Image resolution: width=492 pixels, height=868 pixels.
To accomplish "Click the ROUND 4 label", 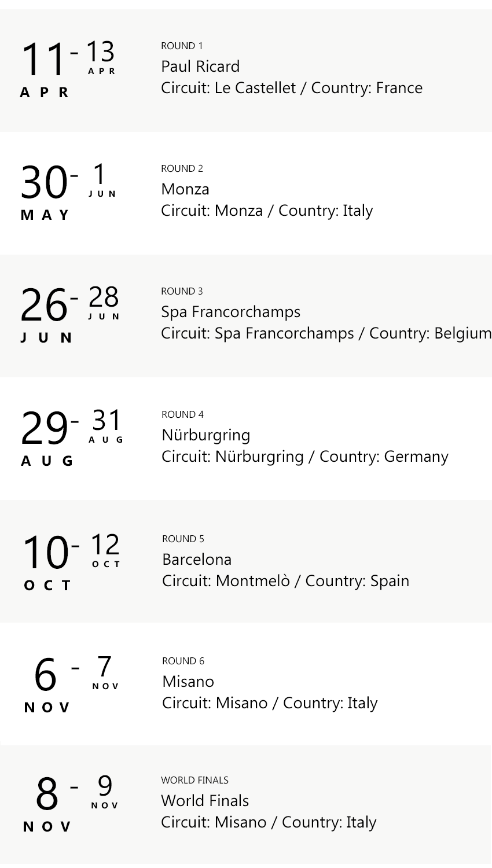I will pos(182,415).
